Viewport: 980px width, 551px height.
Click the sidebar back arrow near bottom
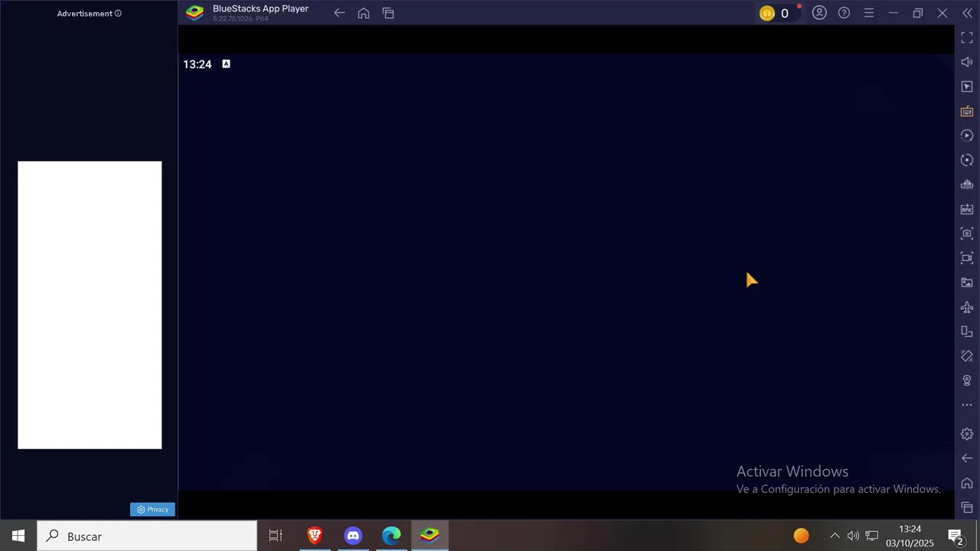(x=967, y=458)
